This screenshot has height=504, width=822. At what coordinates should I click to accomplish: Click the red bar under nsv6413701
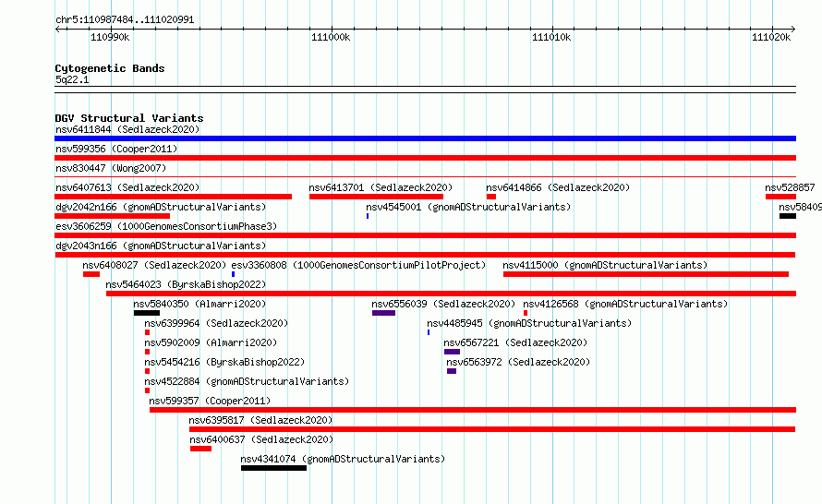tap(376, 197)
